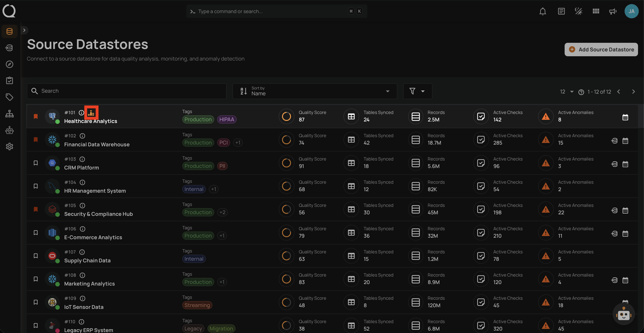
Task: Open the chatbot assistant icon at bottom right
Action: 623,314
